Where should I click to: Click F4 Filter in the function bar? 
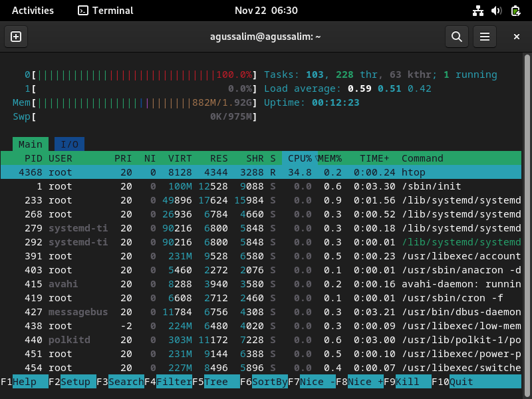pos(168,382)
